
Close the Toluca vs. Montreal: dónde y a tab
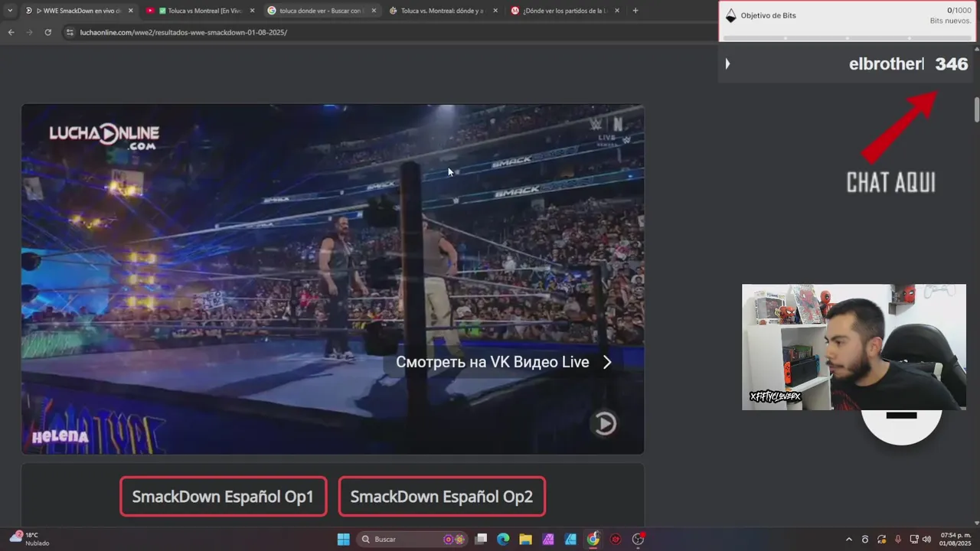495,11
